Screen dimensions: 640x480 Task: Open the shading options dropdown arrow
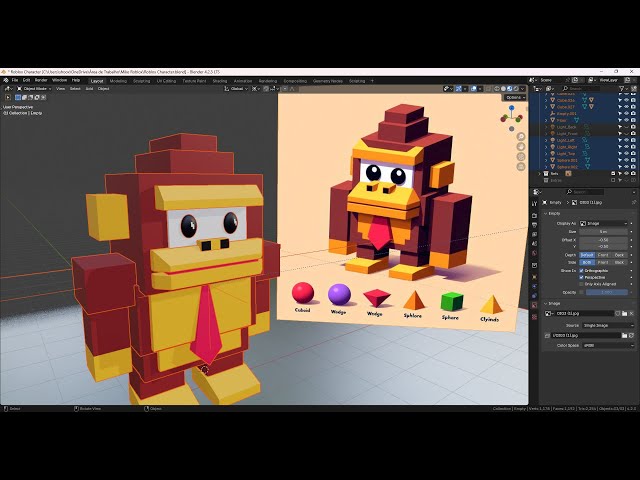[522, 89]
